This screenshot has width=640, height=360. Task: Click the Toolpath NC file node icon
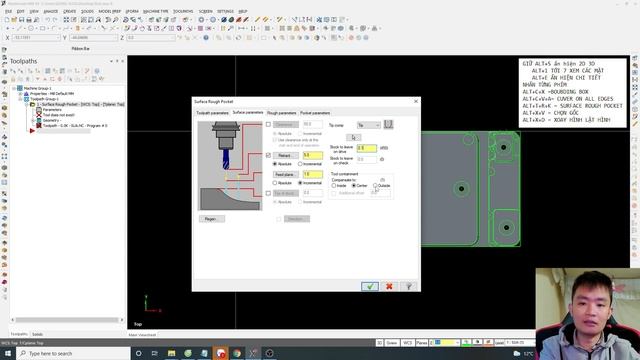pyautogui.click(x=39, y=126)
